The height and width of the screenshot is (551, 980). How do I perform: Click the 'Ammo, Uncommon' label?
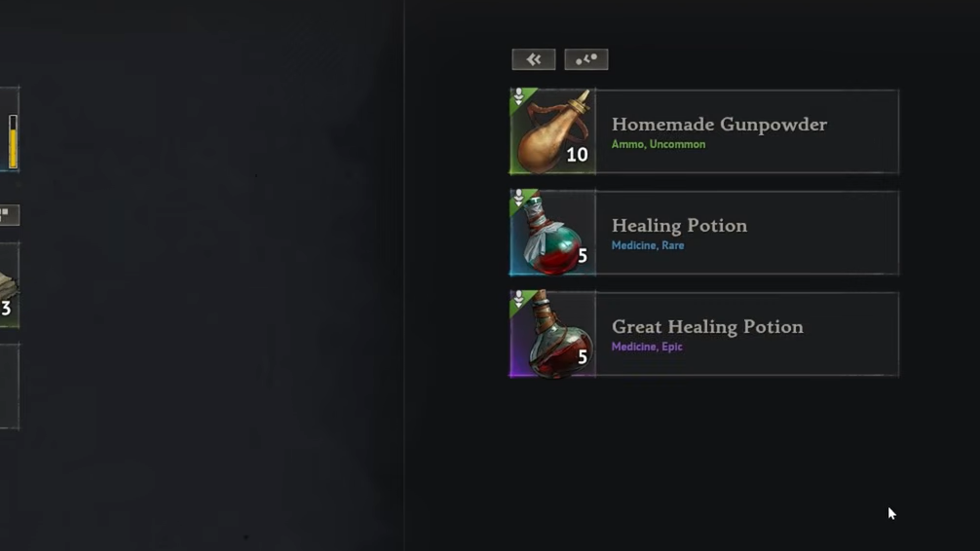point(659,144)
